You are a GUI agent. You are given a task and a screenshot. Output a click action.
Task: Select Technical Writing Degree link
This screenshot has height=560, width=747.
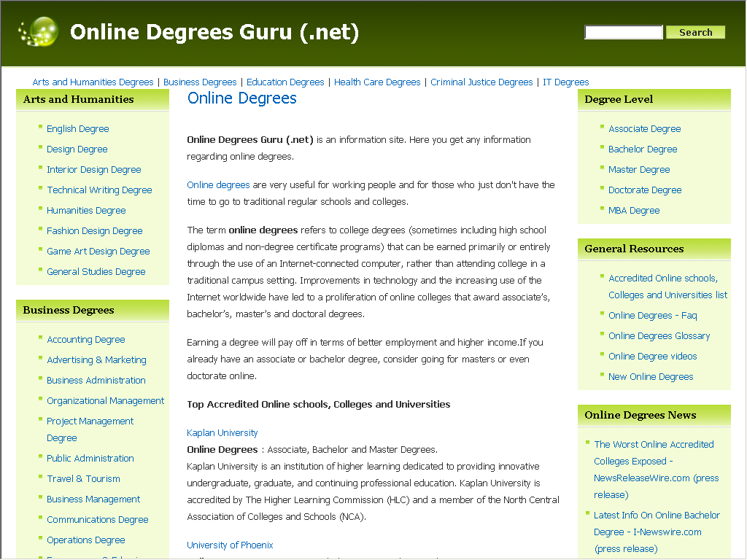(99, 190)
